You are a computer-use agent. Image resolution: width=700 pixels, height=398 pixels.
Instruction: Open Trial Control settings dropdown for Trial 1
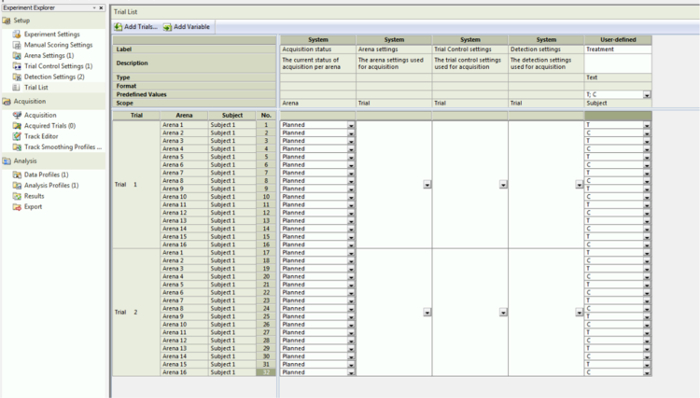point(503,185)
